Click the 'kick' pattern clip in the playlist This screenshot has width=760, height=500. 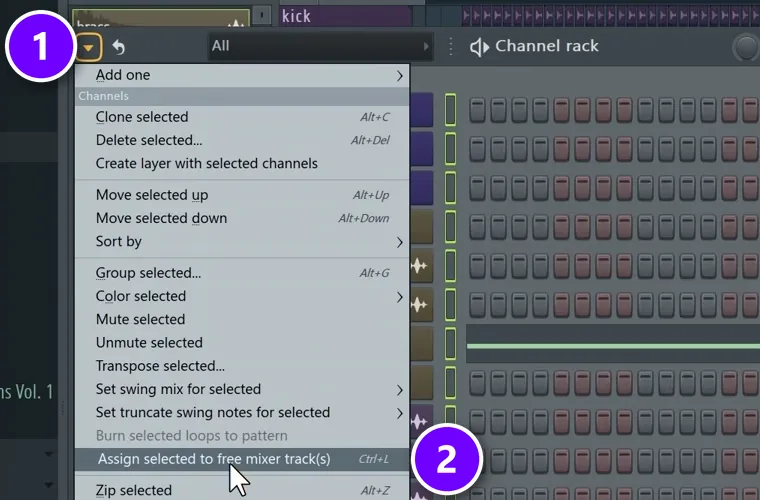click(346, 16)
